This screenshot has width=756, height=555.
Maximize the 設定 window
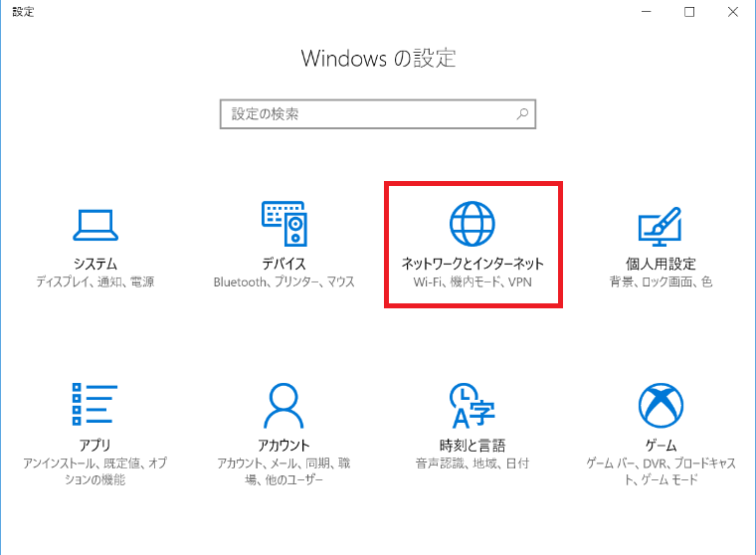click(x=689, y=12)
